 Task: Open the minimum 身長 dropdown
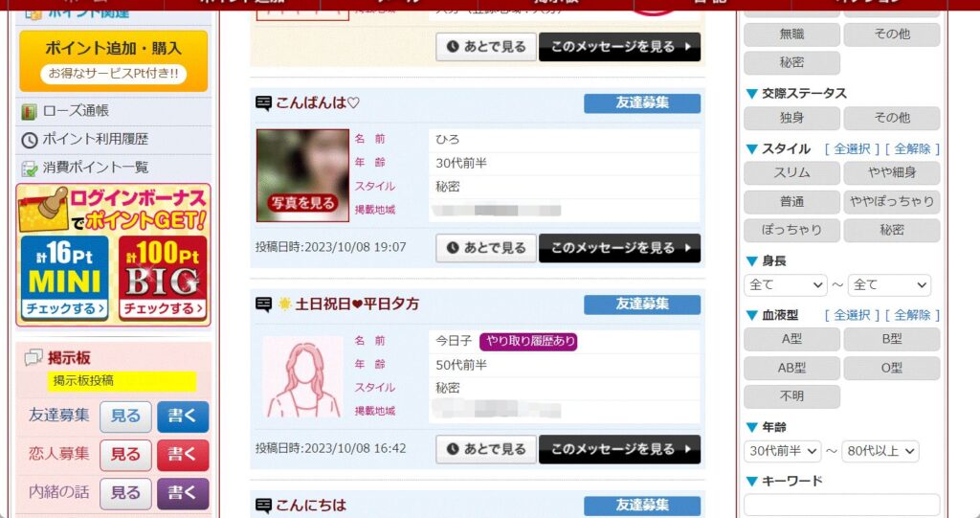click(785, 285)
